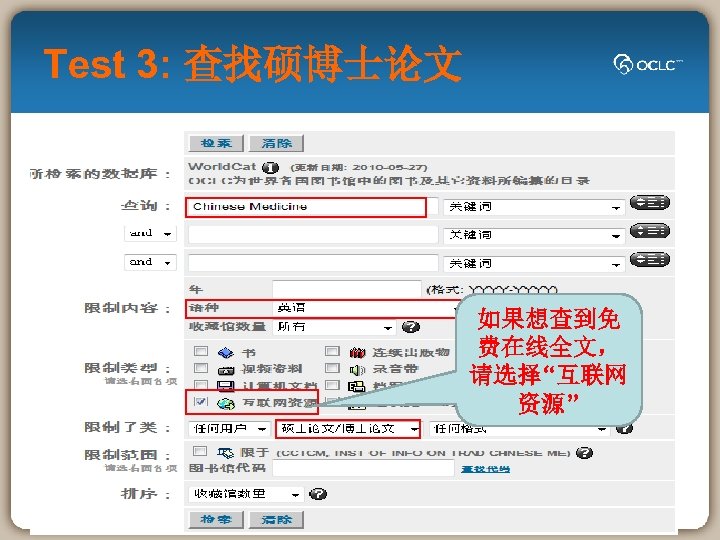The height and width of the screenshot is (540, 720).
Task: Open second 关键词 index dropdown
Action: click(534, 236)
